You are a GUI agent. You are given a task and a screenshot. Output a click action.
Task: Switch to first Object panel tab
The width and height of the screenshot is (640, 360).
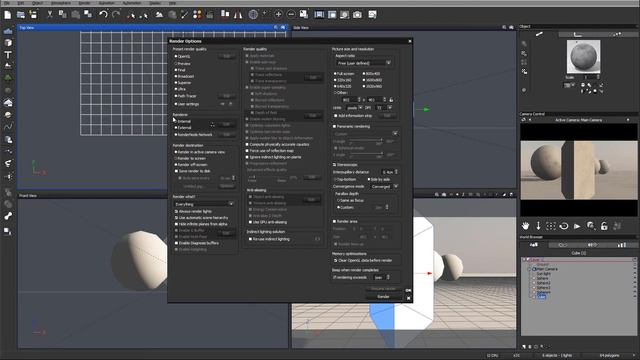click(x=539, y=34)
